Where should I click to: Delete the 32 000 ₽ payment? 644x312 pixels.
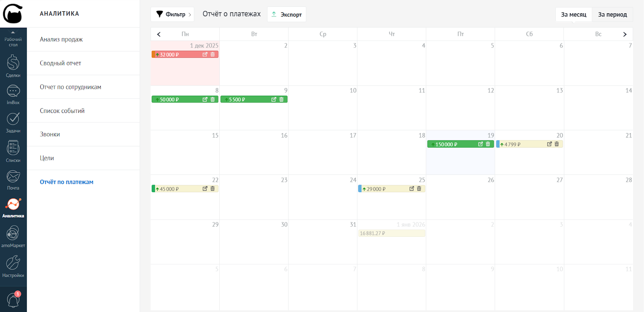tap(213, 54)
